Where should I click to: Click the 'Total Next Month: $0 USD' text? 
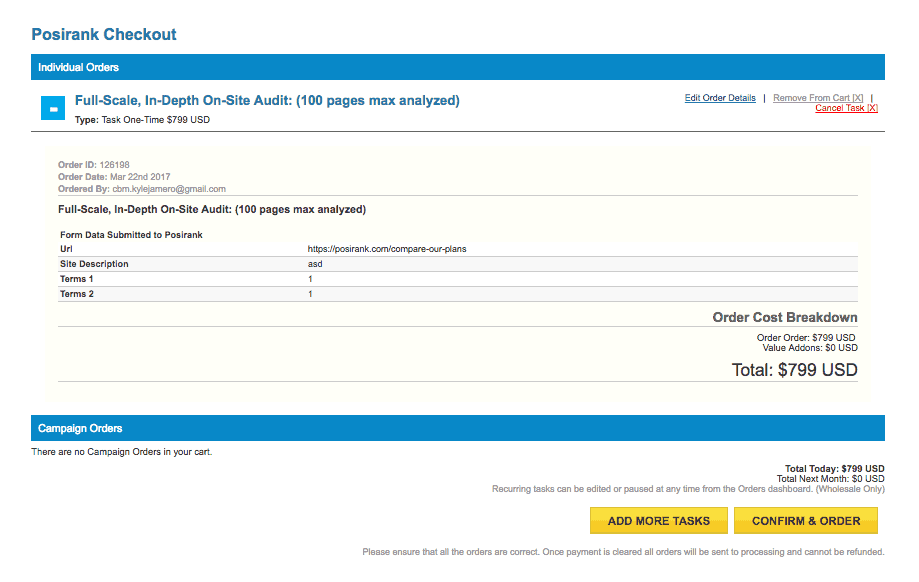pyautogui.click(x=830, y=479)
